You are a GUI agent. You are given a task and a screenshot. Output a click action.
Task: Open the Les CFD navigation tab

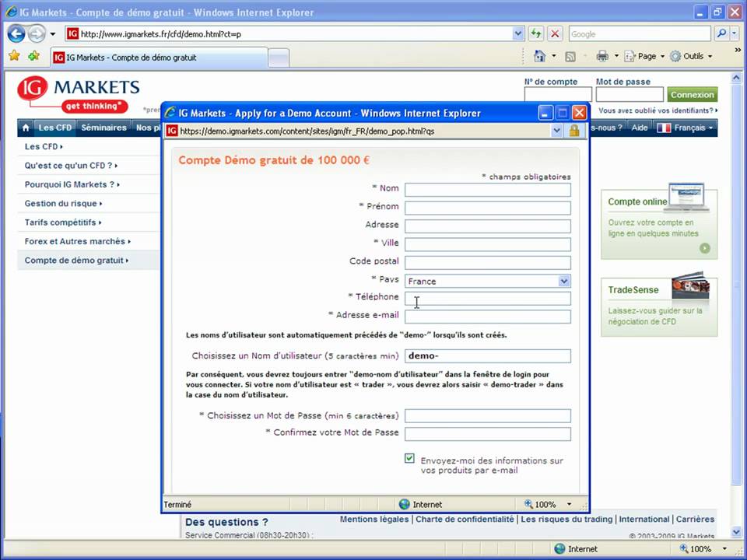(x=54, y=128)
